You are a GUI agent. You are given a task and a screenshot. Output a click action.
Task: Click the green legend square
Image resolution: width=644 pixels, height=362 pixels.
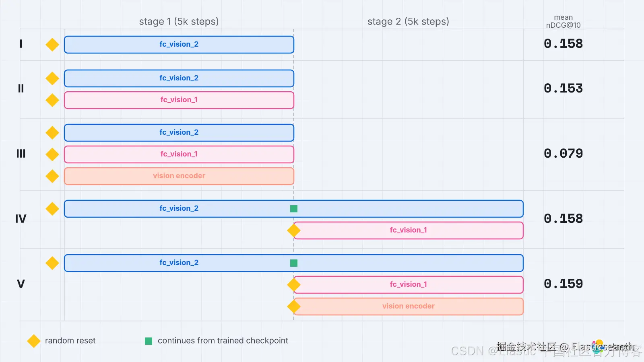(x=149, y=341)
